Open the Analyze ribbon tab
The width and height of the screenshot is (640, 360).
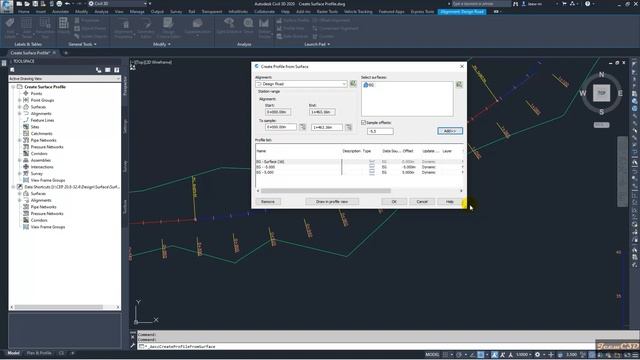pos(101,12)
